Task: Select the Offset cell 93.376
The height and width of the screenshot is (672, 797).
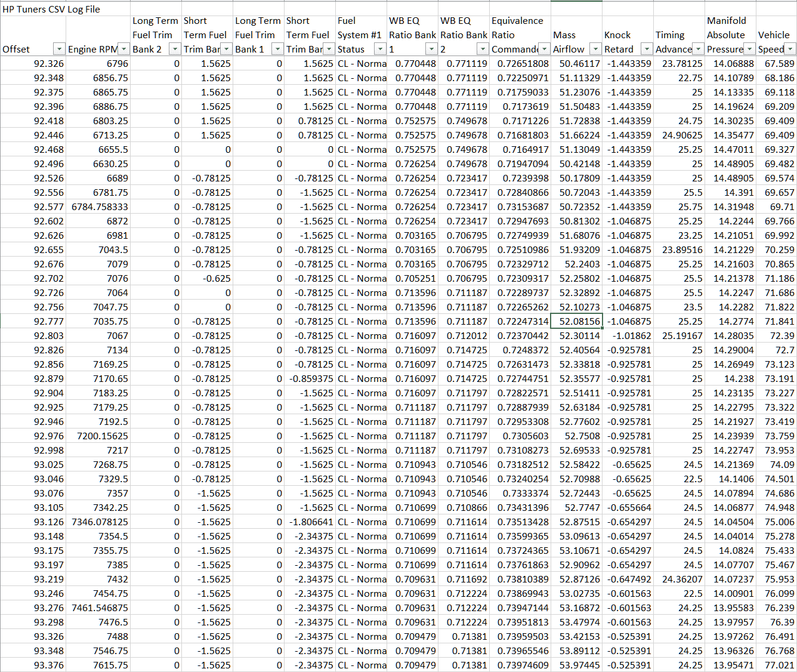Action: click(x=33, y=665)
